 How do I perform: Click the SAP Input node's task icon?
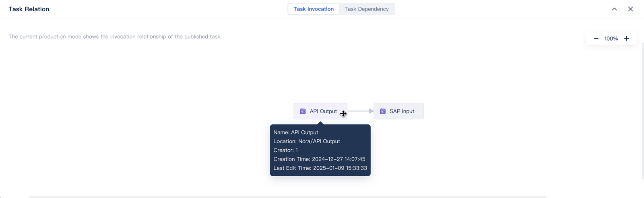(x=383, y=111)
